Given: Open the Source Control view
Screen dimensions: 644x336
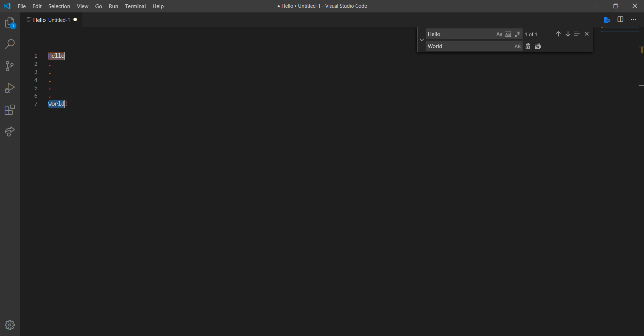Looking at the screenshot, I should pyautogui.click(x=10, y=66).
